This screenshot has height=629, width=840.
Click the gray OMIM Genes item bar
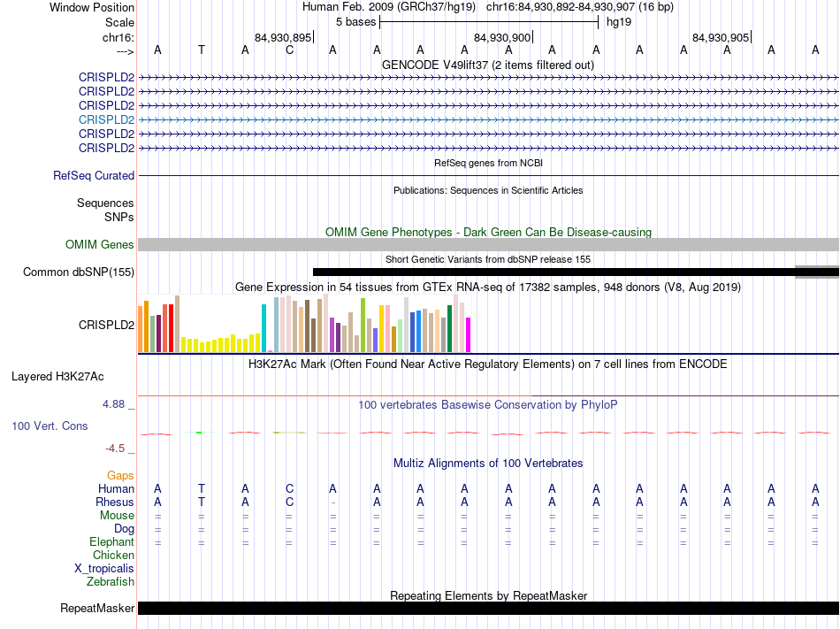(488, 245)
